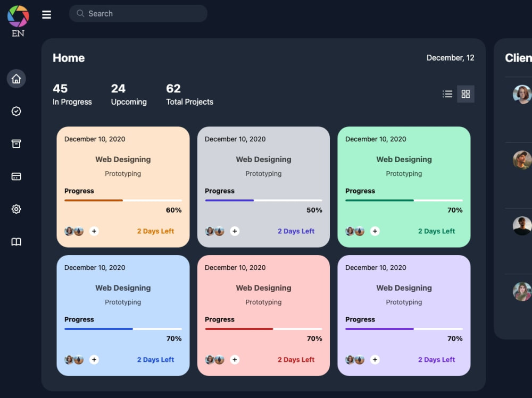Image resolution: width=532 pixels, height=398 pixels.
Task: Switch to grid view
Action: [x=465, y=94]
